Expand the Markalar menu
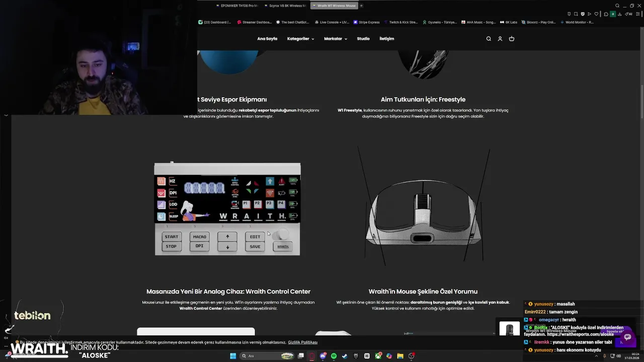 tap(336, 39)
